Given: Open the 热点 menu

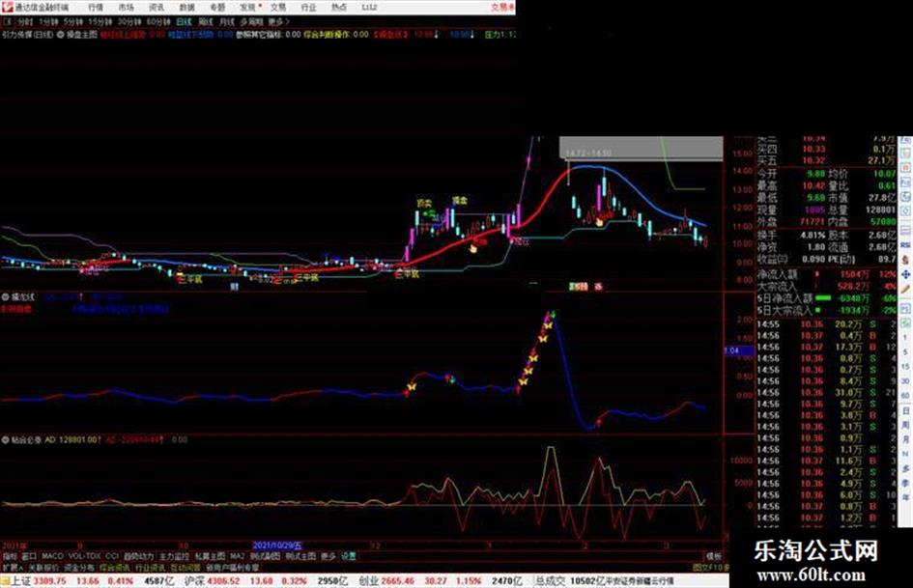Looking at the screenshot, I should [x=339, y=8].
